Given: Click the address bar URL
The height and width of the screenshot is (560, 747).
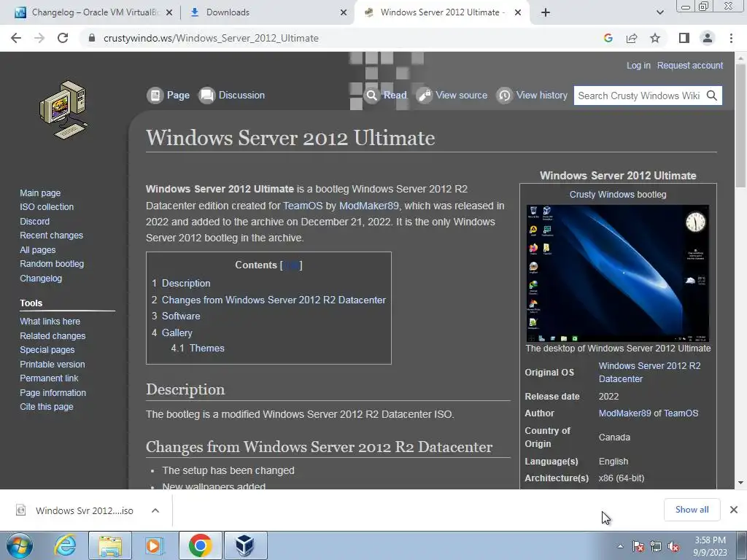Looking at the screenshot, I should (211, 38).
